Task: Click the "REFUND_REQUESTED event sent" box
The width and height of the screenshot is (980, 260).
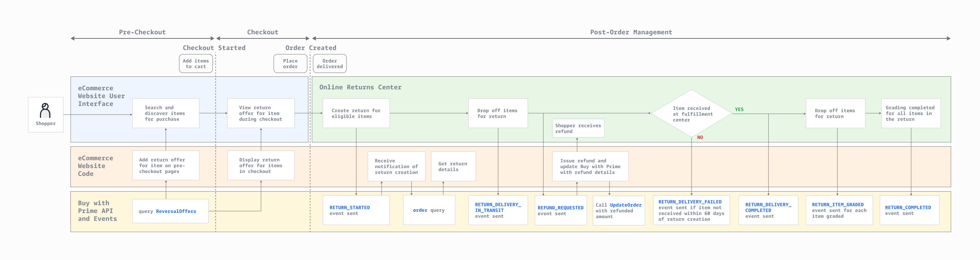Action: [x=561, y=210]
